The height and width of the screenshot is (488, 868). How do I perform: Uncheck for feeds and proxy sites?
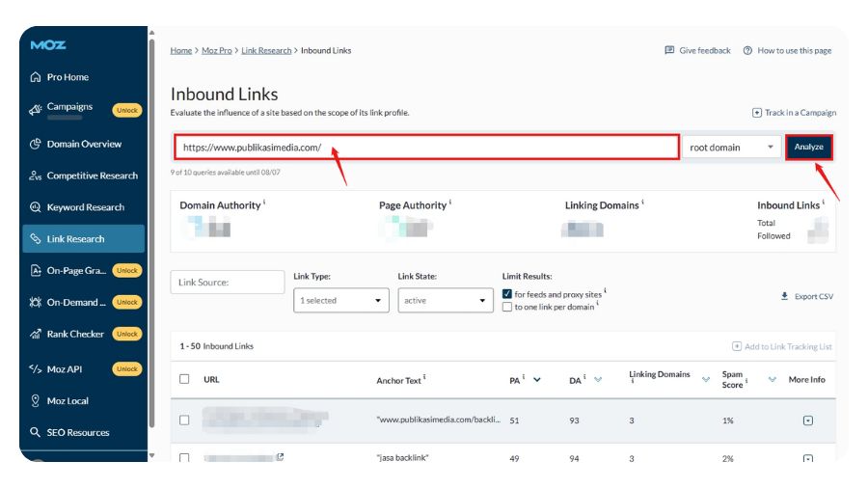[x=507, y=294]
